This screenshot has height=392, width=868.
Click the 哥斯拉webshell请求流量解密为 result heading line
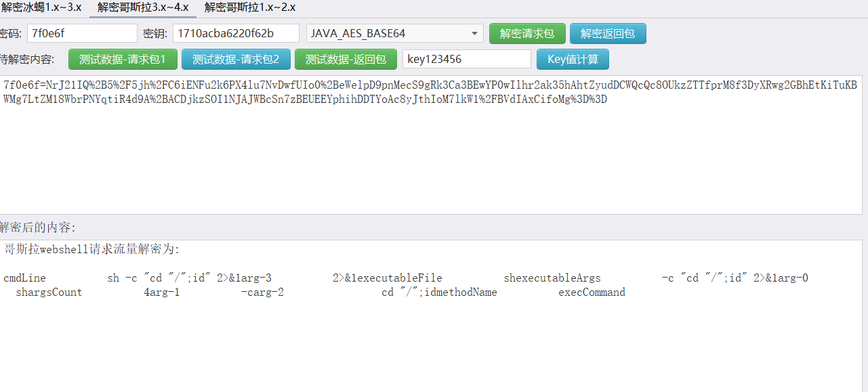click(x=91, y=249)
